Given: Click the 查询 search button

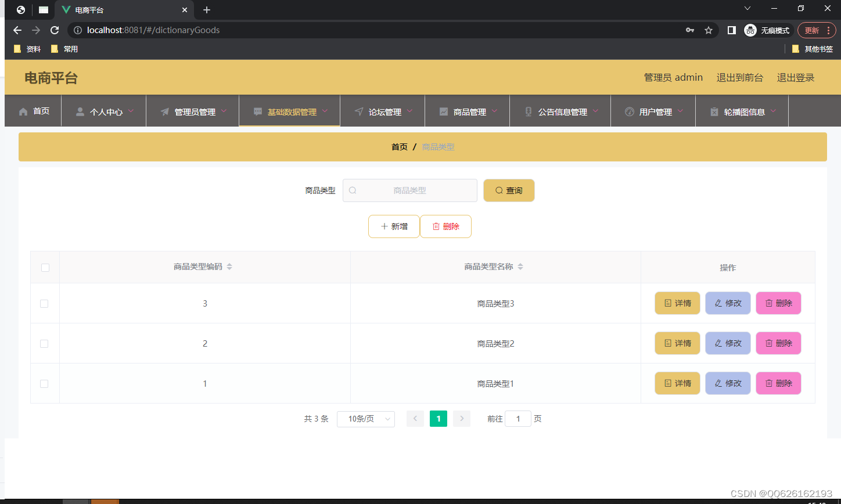Looking at the screenshot, I should pos(509,190).
